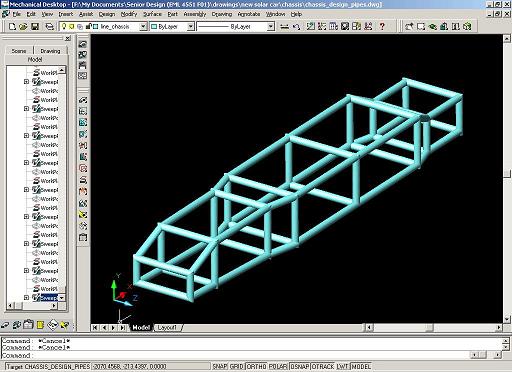Click the GRID button in status bar

click(x=237, y=367)
